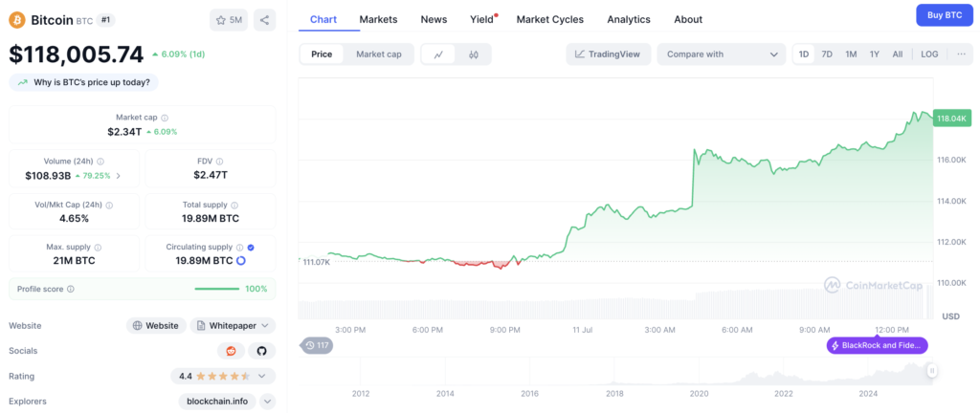The width and height of the screenshot is (980, 413).
Task: Open the Bitcoin Website link
Action: (156, 325)
